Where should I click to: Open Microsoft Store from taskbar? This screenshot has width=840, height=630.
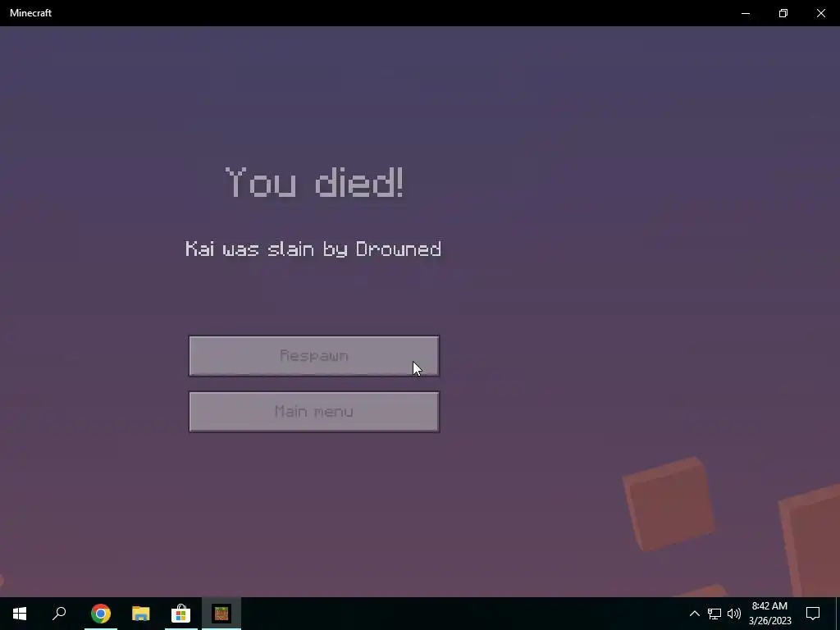(181, 614)
